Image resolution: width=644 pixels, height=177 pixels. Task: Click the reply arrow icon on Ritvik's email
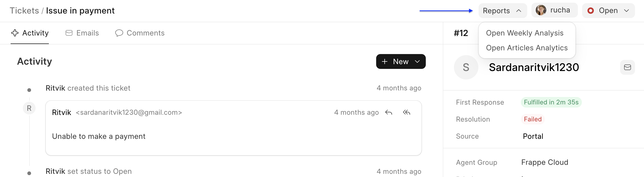[x=389, y=113]
